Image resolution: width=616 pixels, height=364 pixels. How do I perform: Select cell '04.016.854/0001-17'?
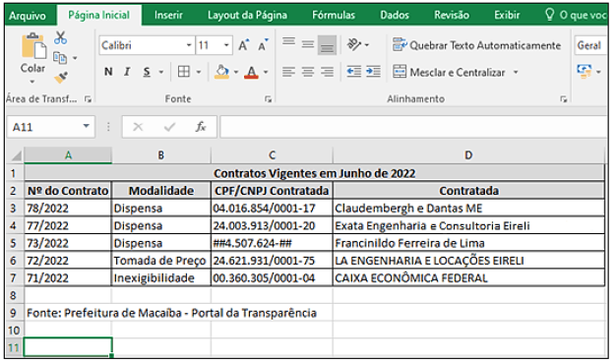pyautogui.click(x=272, y=209)
